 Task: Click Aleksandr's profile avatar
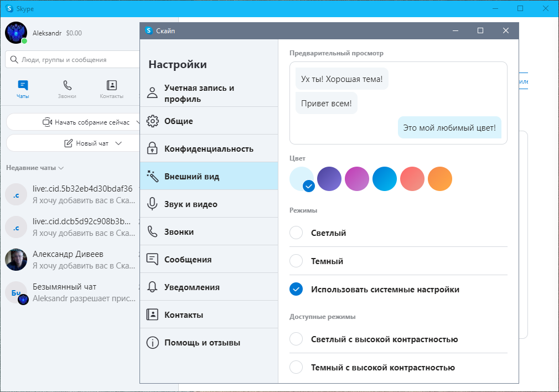pos(16,33)
